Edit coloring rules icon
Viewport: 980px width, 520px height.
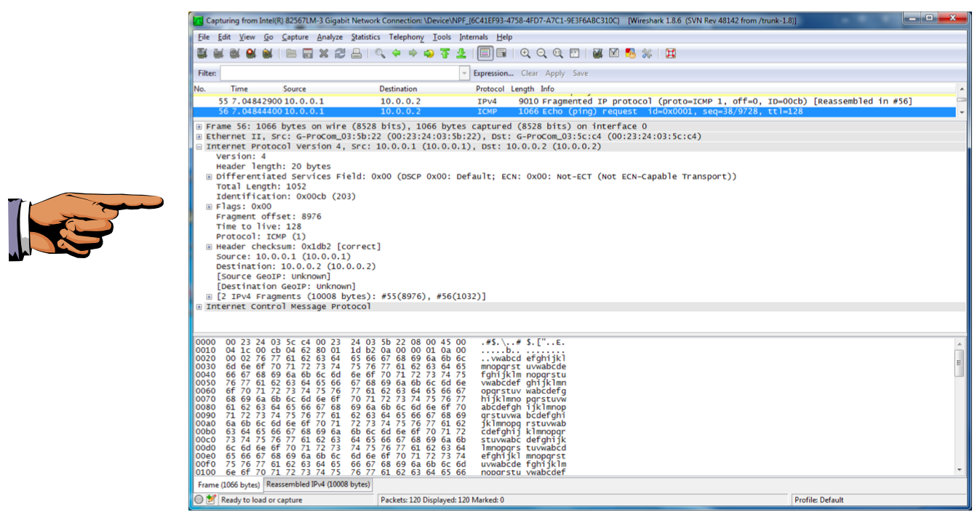click(x=630, y=53)
